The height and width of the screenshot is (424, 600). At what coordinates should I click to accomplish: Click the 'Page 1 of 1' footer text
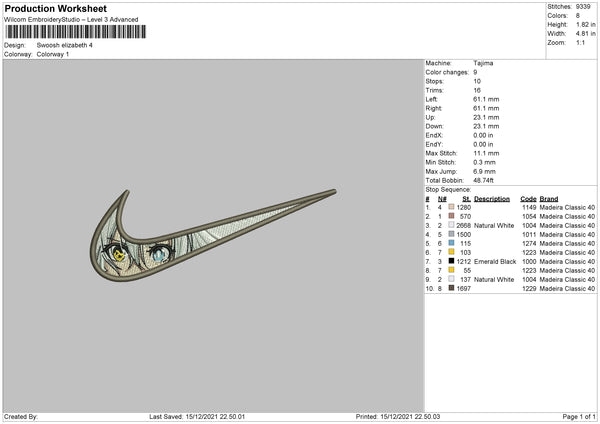point(579,417)
